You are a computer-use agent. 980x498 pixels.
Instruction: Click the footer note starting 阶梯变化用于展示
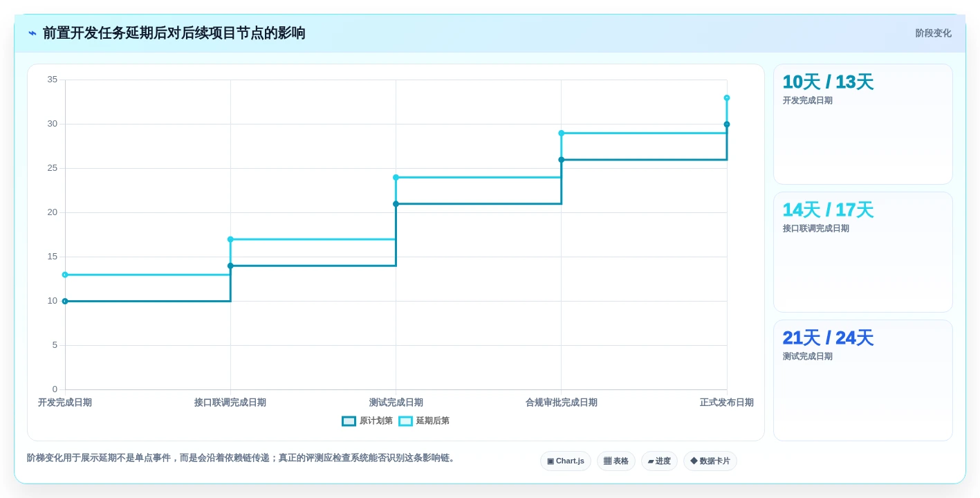coord(242,458)
